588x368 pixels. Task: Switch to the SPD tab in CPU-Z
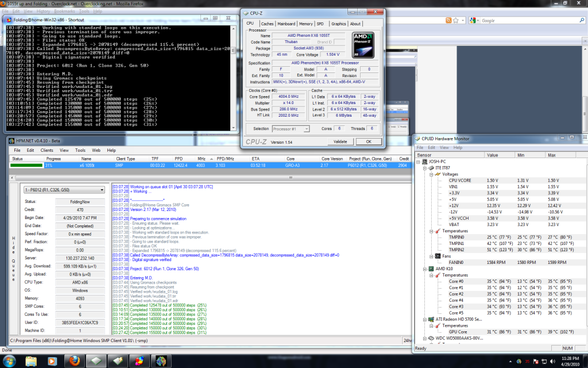point(321,24)
